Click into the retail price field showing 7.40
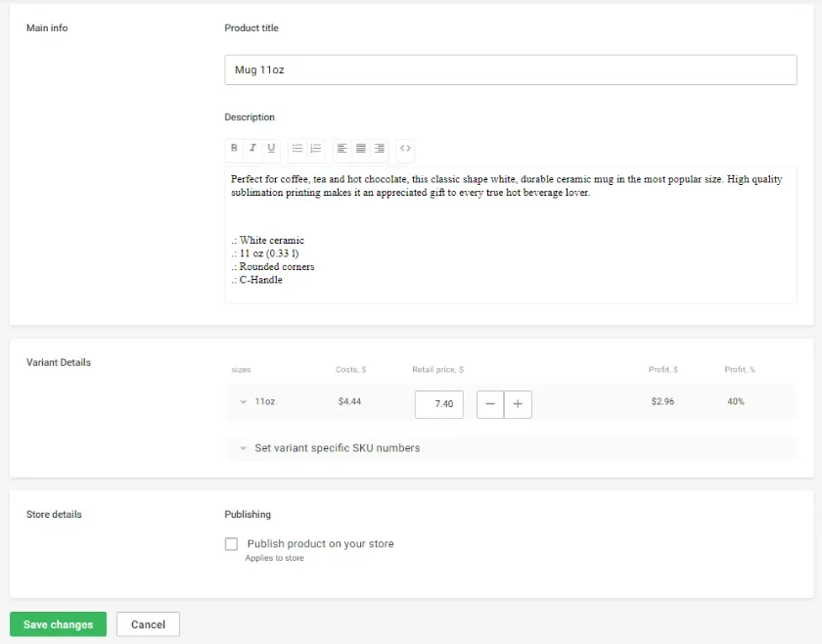 click(x=439, y=404)
